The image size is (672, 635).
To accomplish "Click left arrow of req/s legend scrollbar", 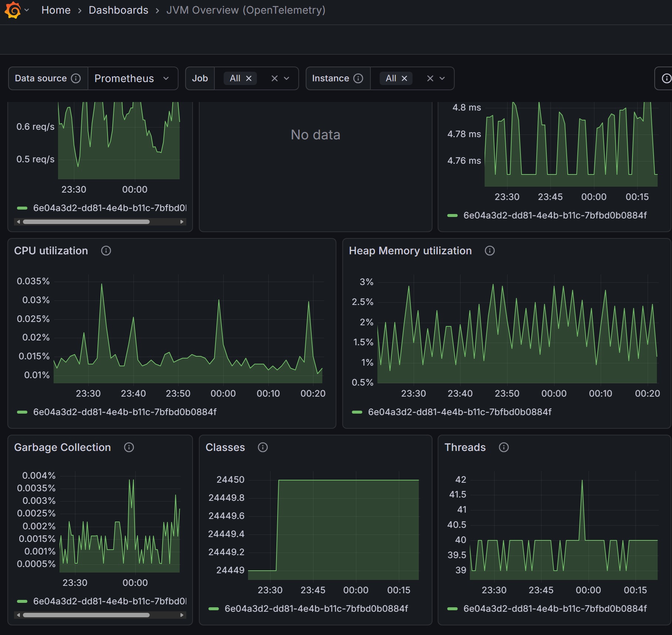I will (x=18, y=222).
